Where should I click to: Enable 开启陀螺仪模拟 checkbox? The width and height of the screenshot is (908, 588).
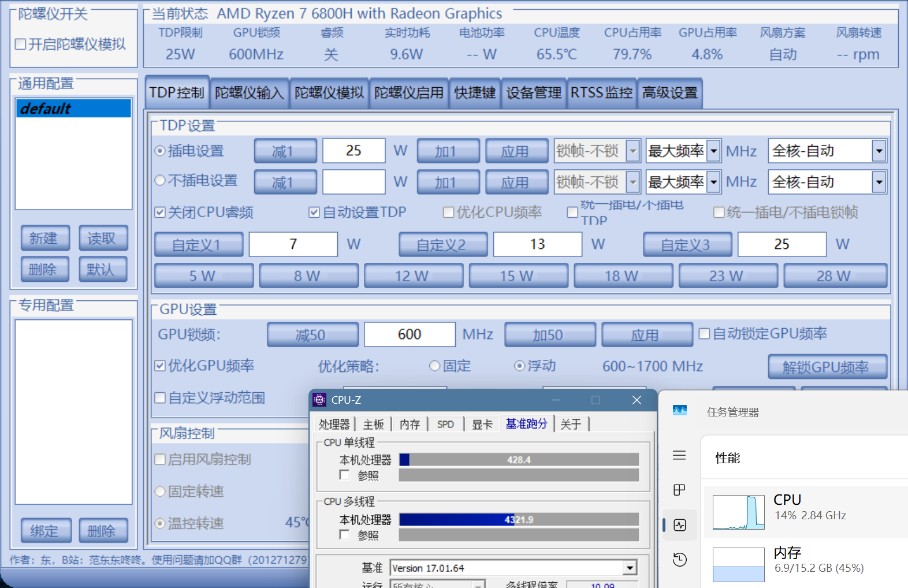point(21,44)
